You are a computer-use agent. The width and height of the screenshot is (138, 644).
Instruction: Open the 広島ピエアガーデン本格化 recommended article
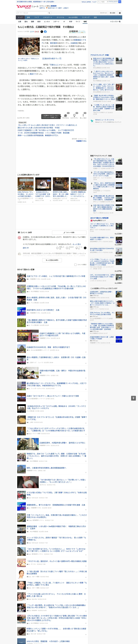56,276
